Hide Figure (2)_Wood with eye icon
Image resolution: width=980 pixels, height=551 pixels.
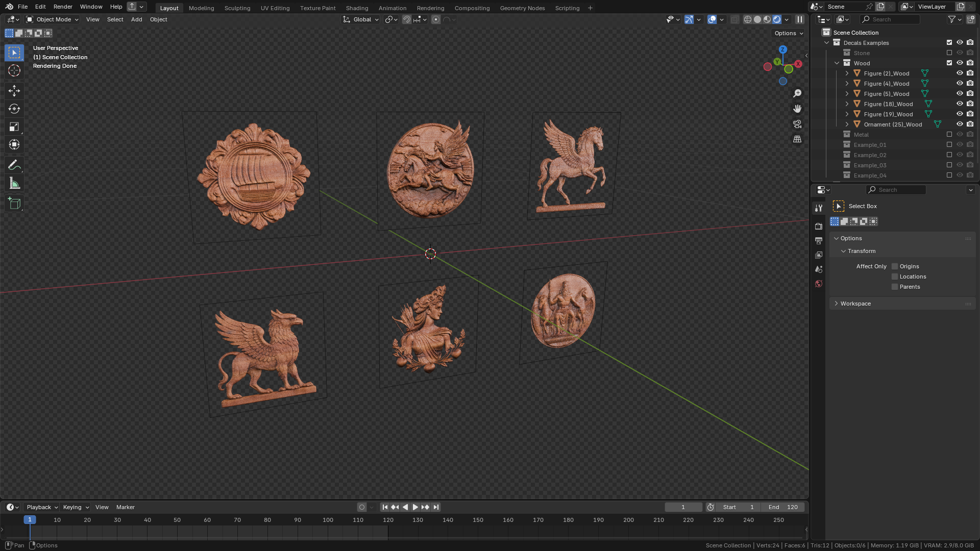pos(960,73)
